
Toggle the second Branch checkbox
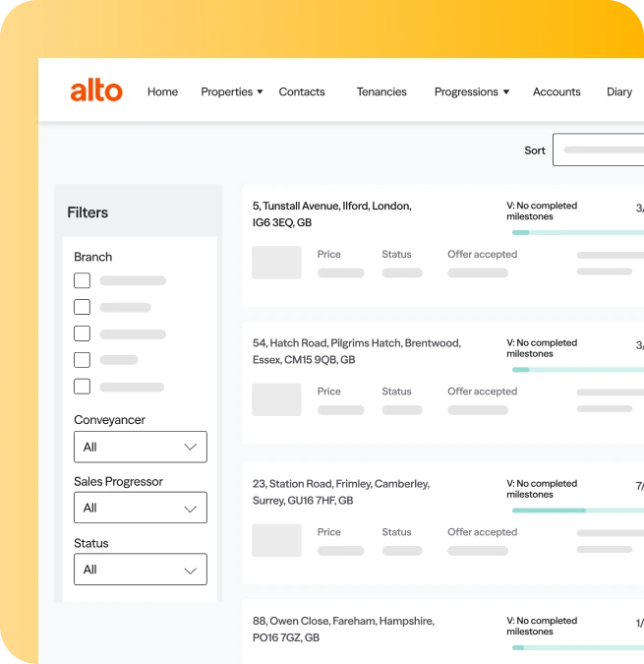[x=83, y=307]
